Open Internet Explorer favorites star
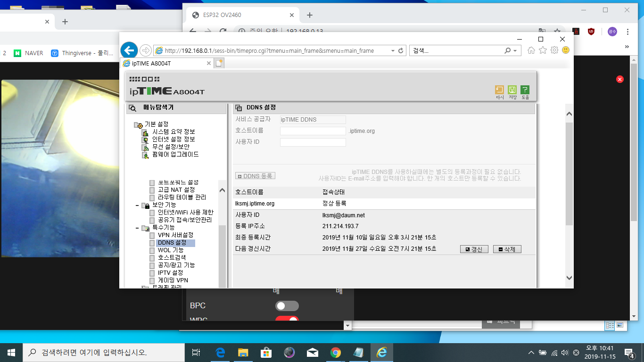The width and height of the screenshot is (644, 362). pos(543,50)
